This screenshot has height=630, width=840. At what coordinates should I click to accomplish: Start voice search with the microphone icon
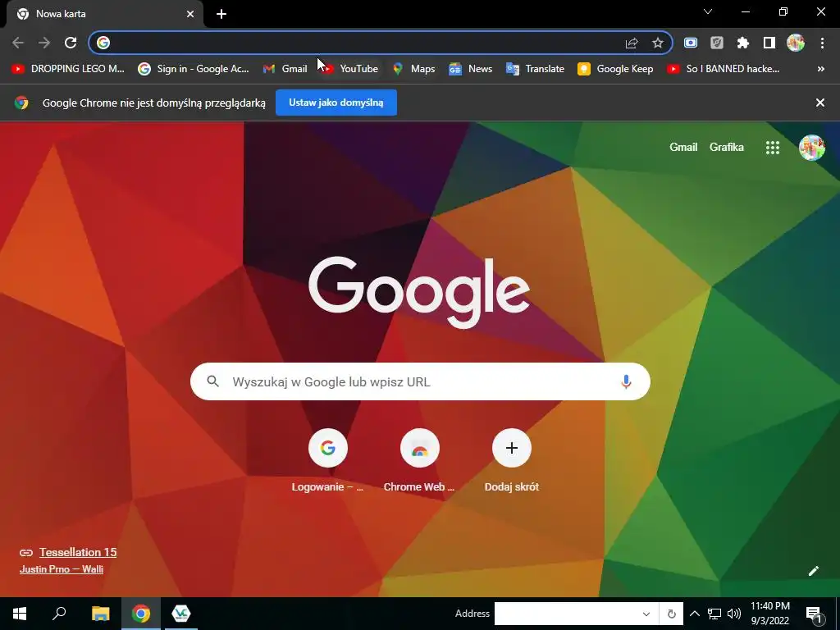pyautogui.click(x=626, y=381)
